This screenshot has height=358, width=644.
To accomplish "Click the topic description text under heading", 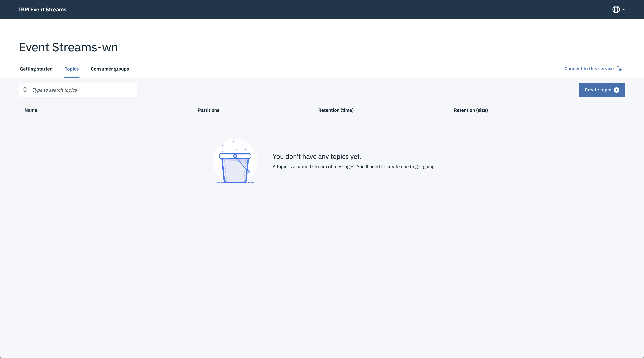I will [x=354, y=167].
